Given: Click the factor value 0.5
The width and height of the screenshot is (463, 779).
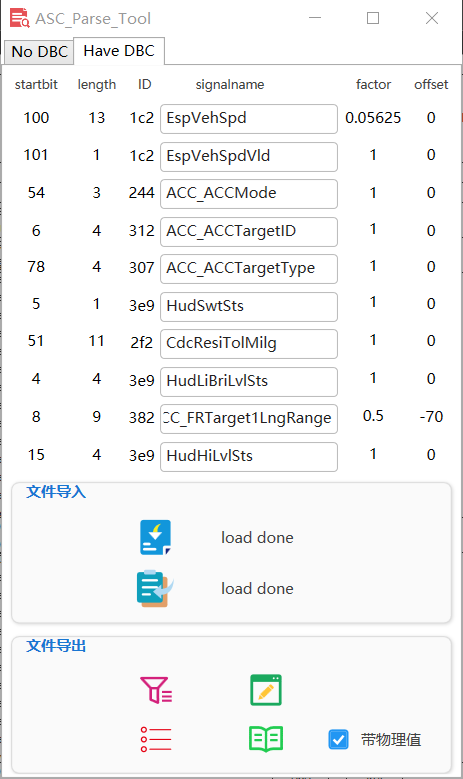Looking at the screenshot, I should pyautogui.click(x=373, y=416).
